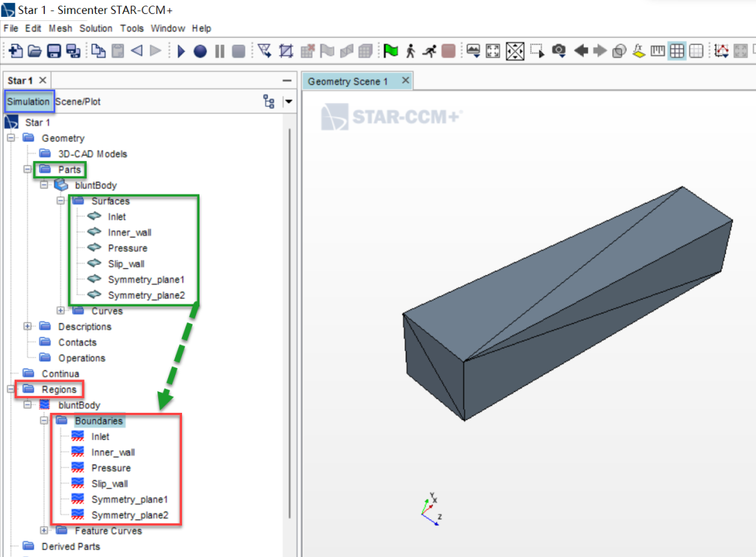Switch to the Scene/Plot tab

coord(78,101)
